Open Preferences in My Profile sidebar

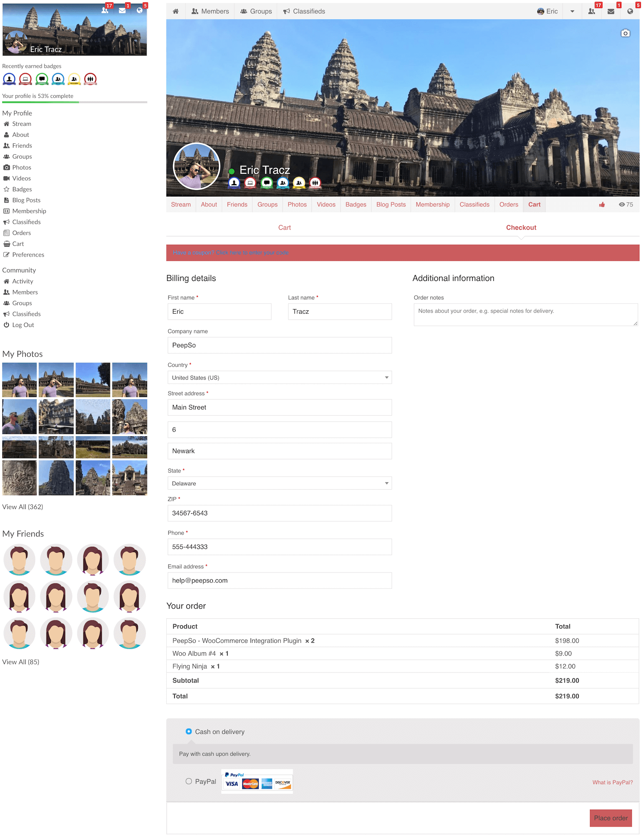coord(28,255)
